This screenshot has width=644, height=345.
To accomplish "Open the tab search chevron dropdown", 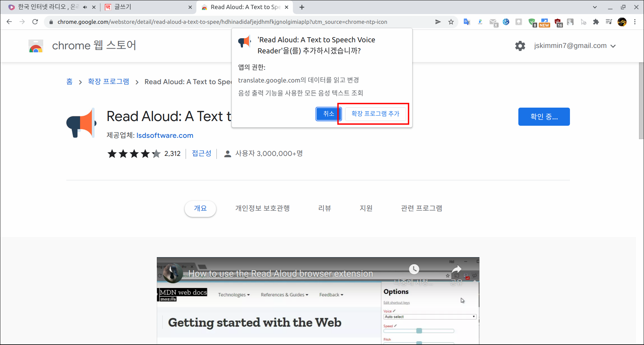I will 595,7.
